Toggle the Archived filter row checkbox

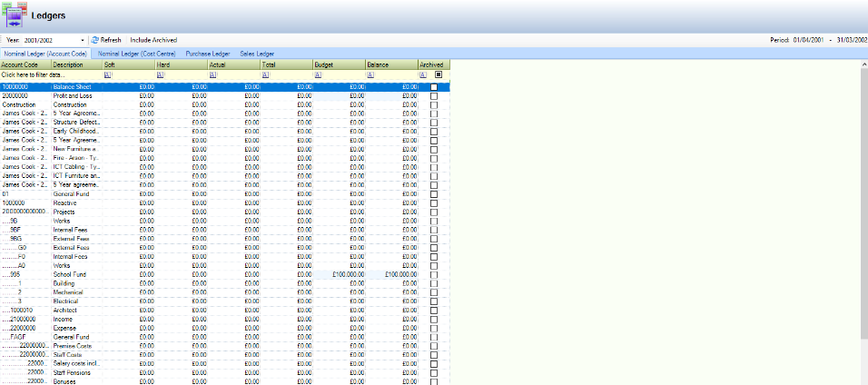(x=438, y=75)
